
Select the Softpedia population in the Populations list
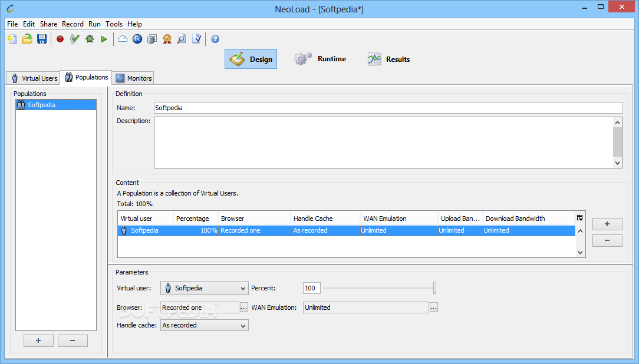pyautogui.click(x=56, y=105)
